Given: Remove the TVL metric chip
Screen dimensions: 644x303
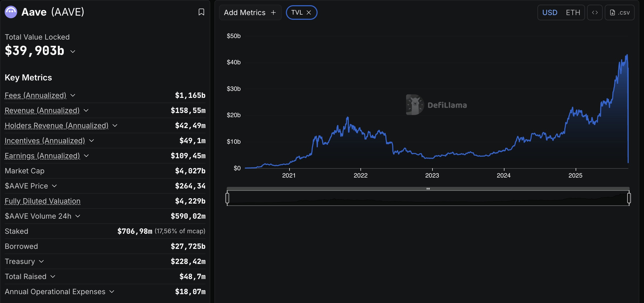Looking at the screenshot, I should click(x=309, y=12).
